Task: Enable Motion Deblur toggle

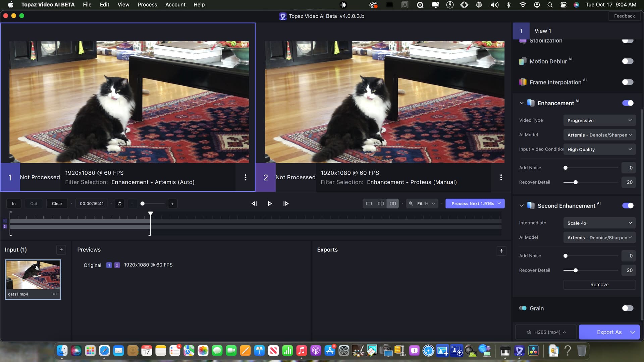Action: point(628,61)
